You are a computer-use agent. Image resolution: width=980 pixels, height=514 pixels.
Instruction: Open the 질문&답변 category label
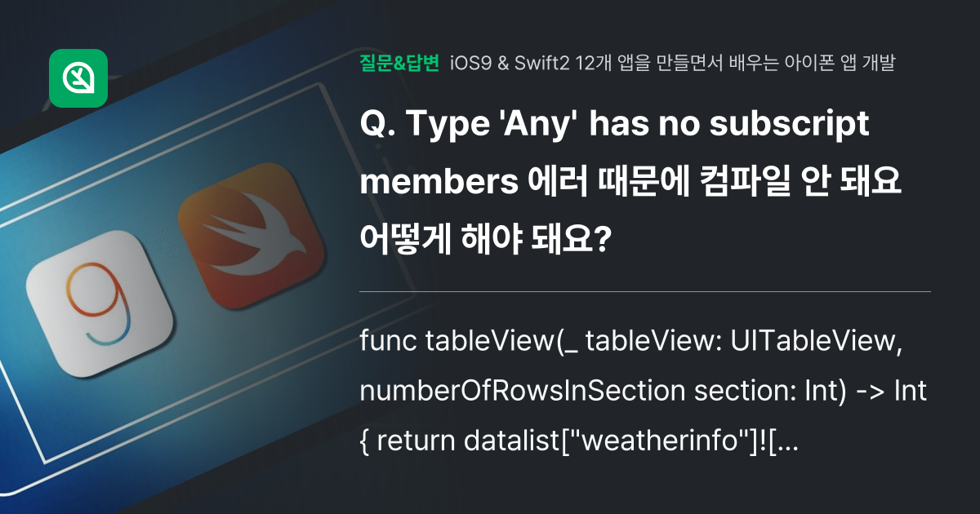coord(399,63)
